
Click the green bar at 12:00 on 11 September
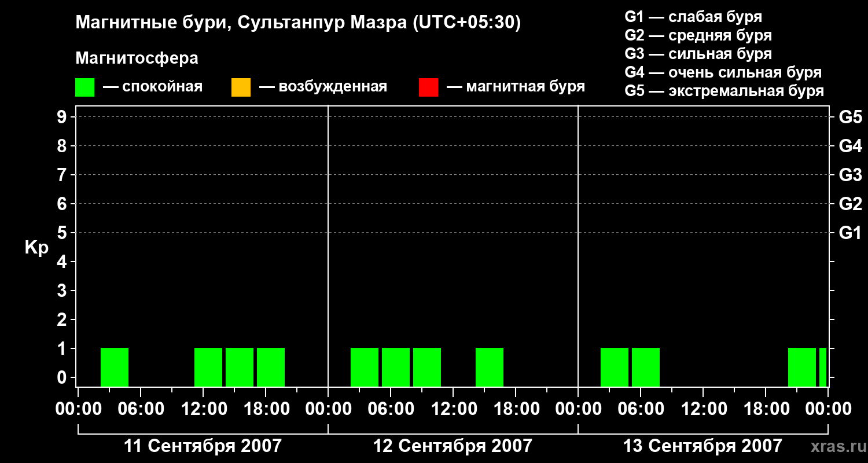click(x=208, y=367)
